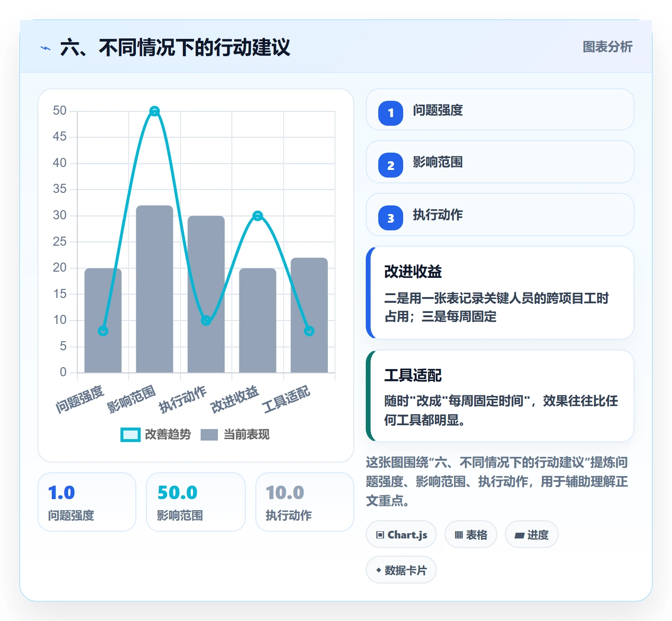672x621 pixels.
Task: Click the trend line point at 问题强度
Action: click(x=103, y=331)
